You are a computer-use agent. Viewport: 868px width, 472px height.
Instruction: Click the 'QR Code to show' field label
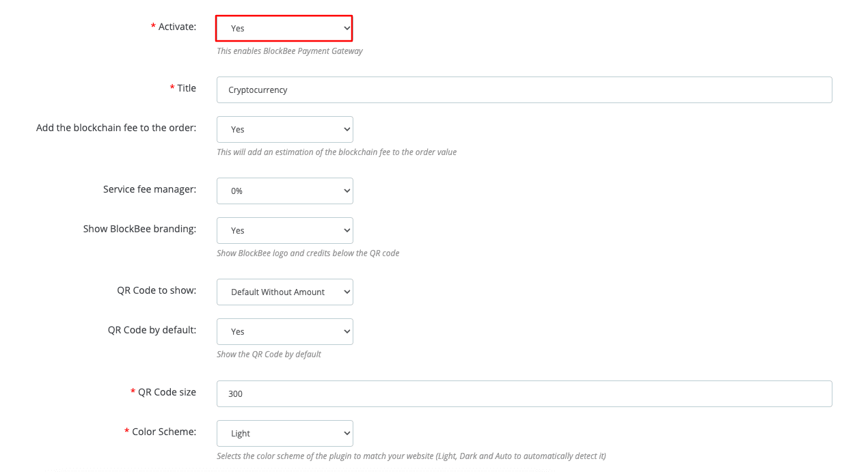[156, 290]
